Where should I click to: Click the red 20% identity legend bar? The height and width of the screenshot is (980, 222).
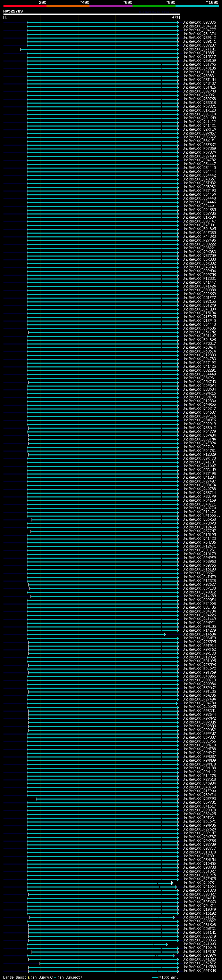pyautogui.click(x=25, y=6)
